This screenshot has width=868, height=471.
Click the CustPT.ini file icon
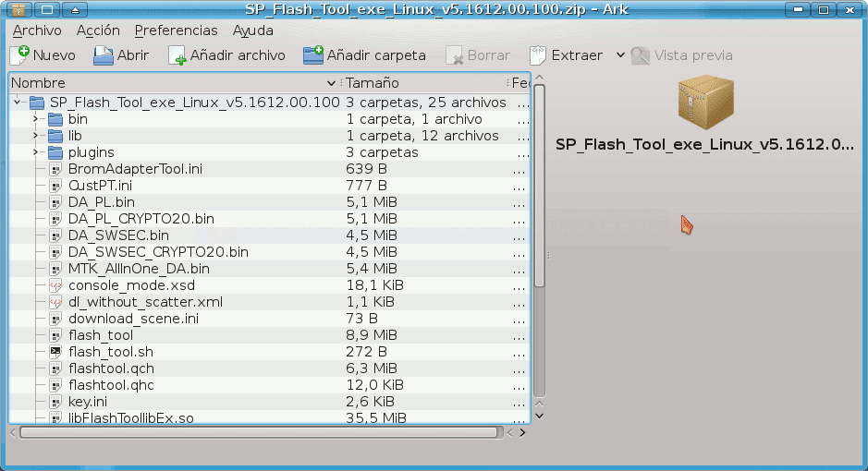(55, 186)
